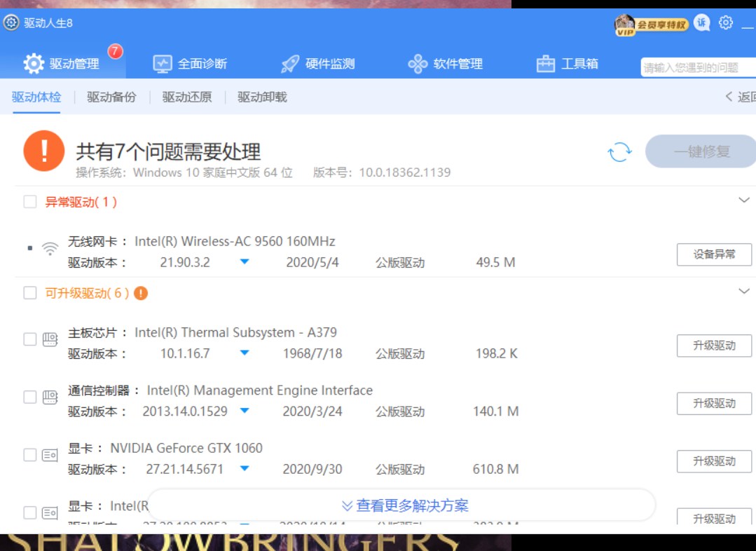
Task: Open the VIP 会员享特权 badge
Action: pos(651,25)
